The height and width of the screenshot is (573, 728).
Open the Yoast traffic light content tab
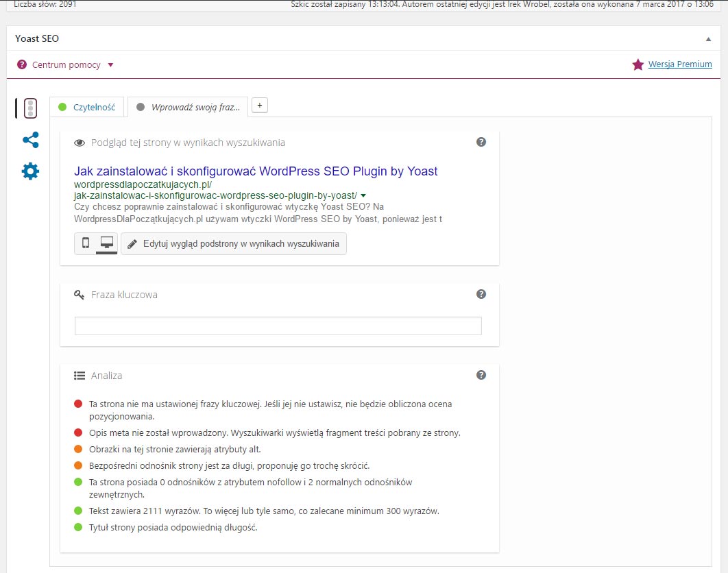point(30,108)
